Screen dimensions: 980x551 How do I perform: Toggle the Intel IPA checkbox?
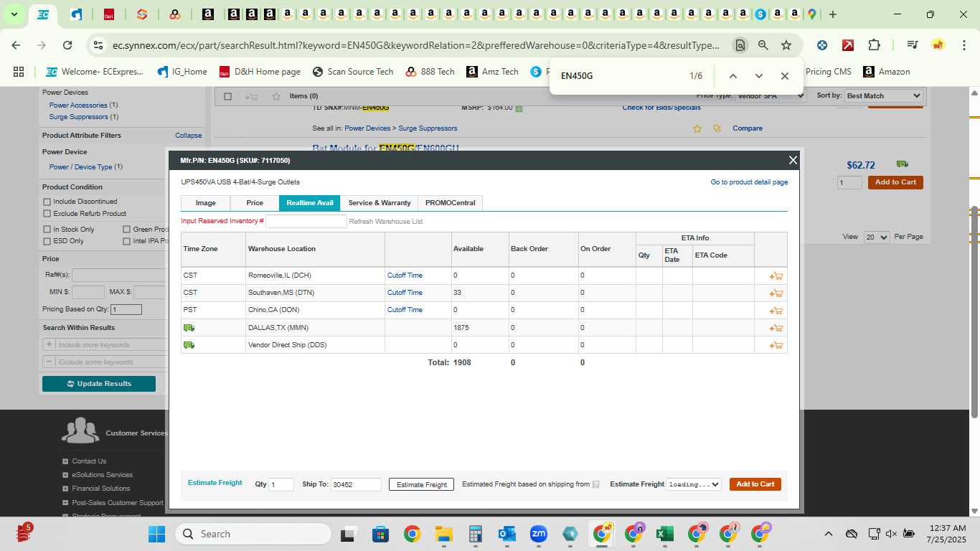coord(127,241)
